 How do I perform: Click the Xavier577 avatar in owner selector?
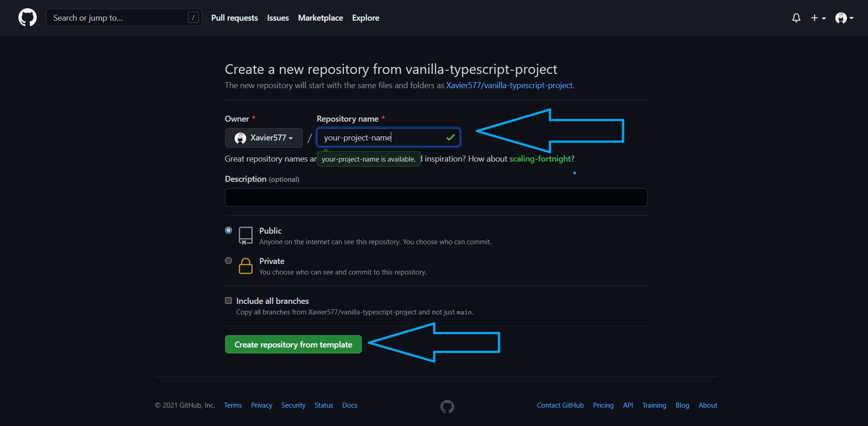pos(240,138)
